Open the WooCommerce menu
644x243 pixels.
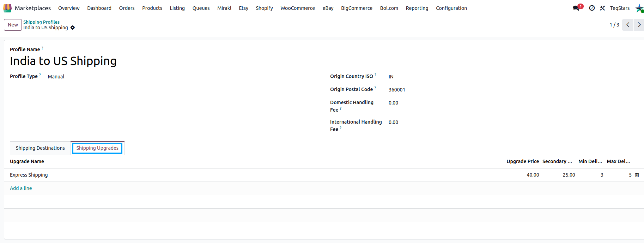[298, 8]
